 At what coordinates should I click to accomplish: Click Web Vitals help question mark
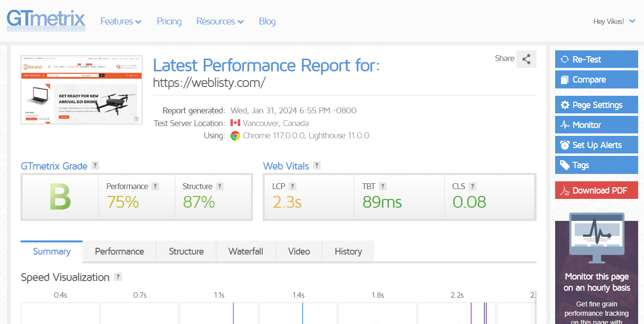[317, 166]
